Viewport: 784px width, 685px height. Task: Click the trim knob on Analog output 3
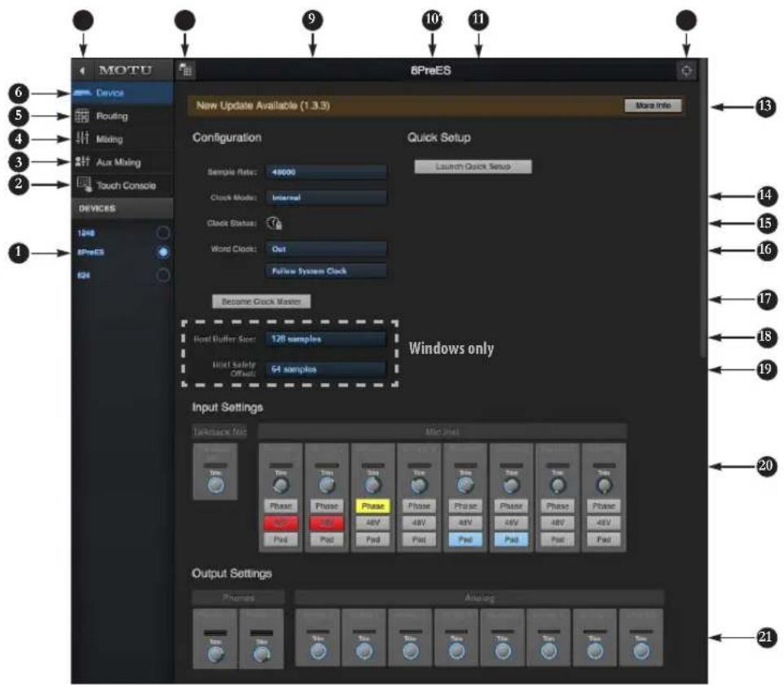click(411, 651)
